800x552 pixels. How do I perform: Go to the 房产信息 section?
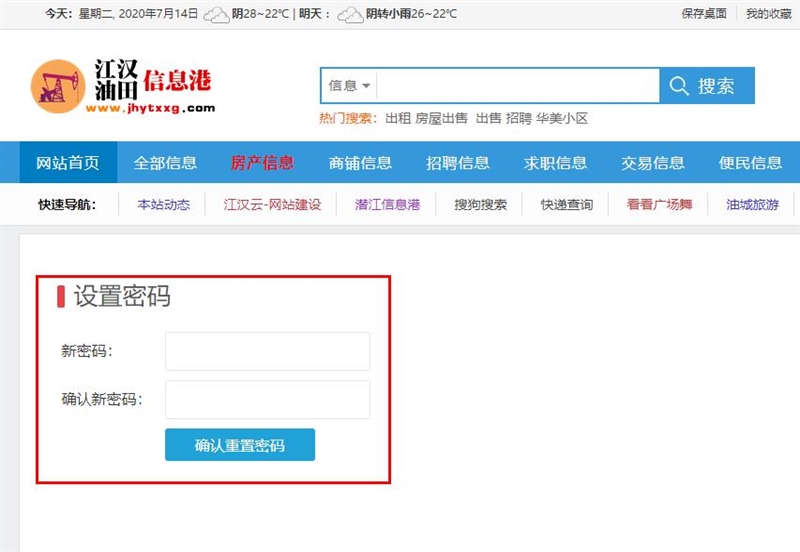click(x=262, y=163)
